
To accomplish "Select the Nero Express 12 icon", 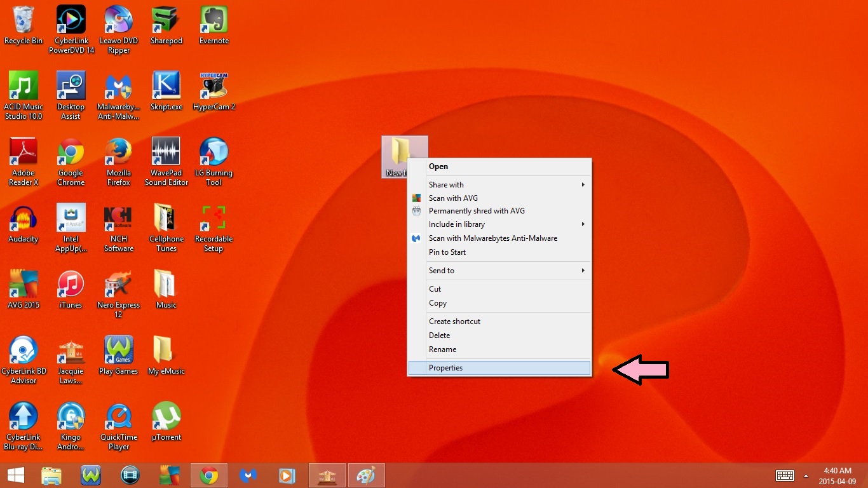I will [x=119, y=294].
